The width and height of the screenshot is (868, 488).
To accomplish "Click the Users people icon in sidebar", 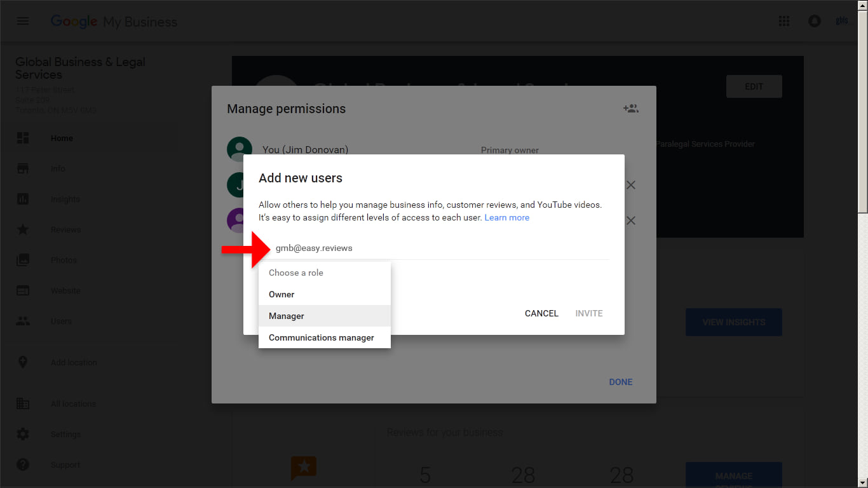I will tap(23, 321).
